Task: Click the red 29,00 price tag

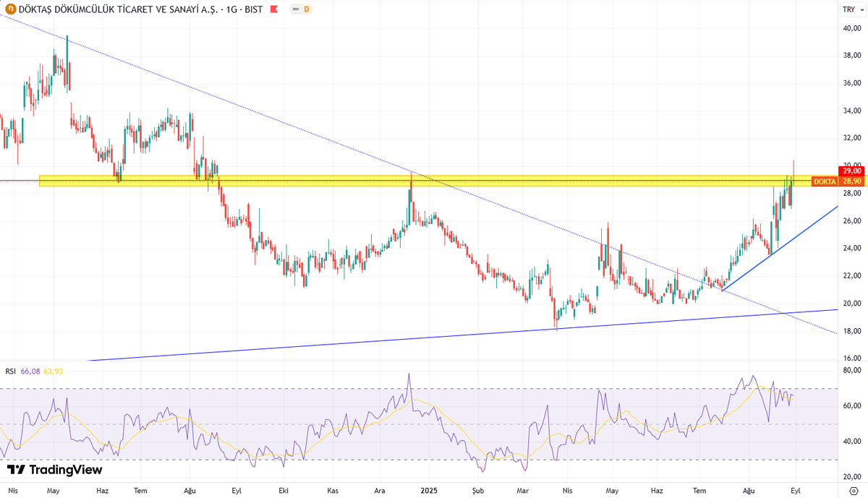Action: point(851,171)
